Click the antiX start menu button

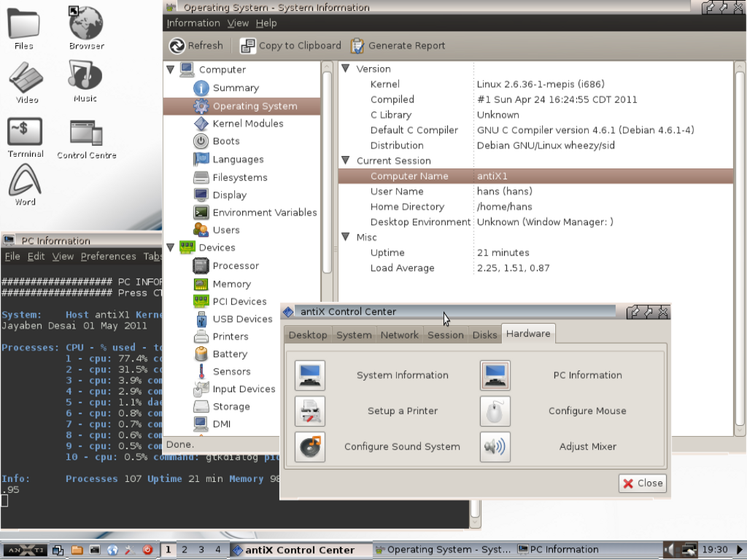26,550
